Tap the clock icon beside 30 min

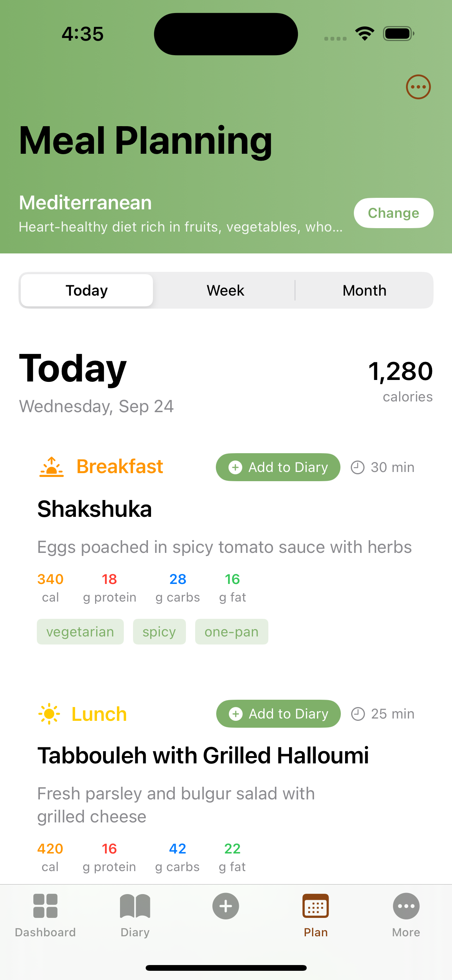pyautogui.click(x=357, y=467)
